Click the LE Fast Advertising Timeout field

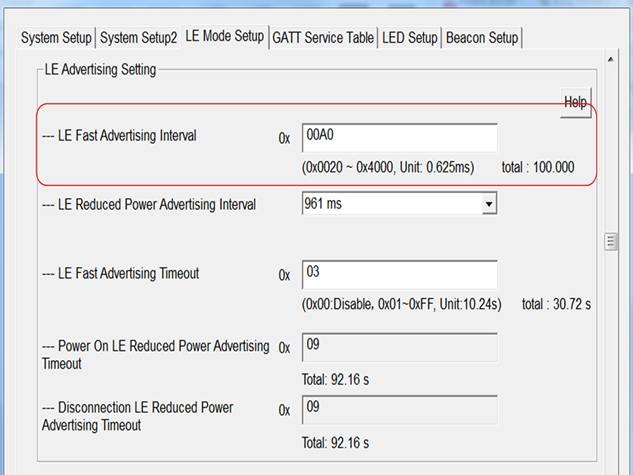[x=400, y=275]
